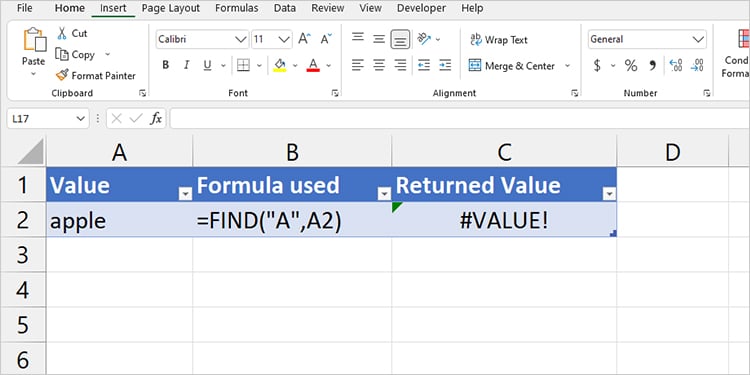
Task: Click the Increase Decimal icon
Action: 676,66
